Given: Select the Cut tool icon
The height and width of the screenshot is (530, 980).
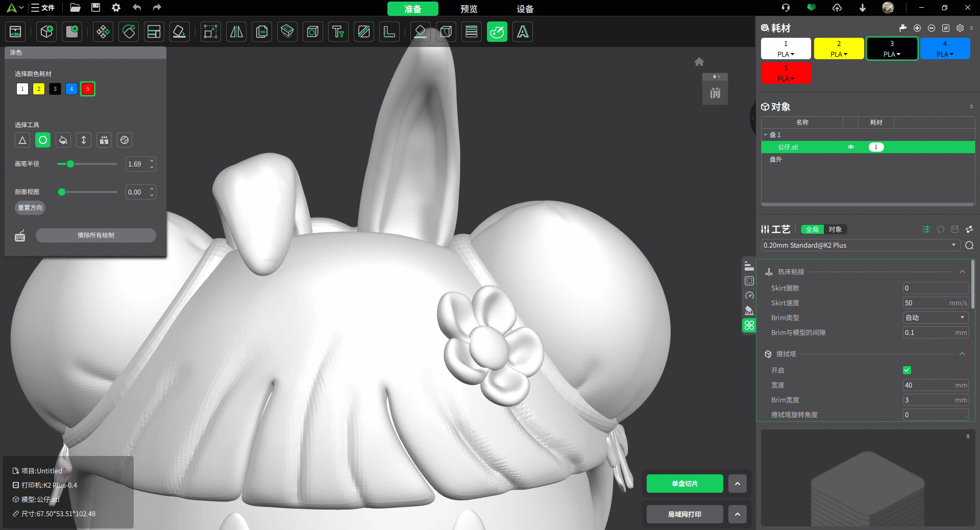Looking at the screenshot, I should pyautogui.click(x=364, y=32).
